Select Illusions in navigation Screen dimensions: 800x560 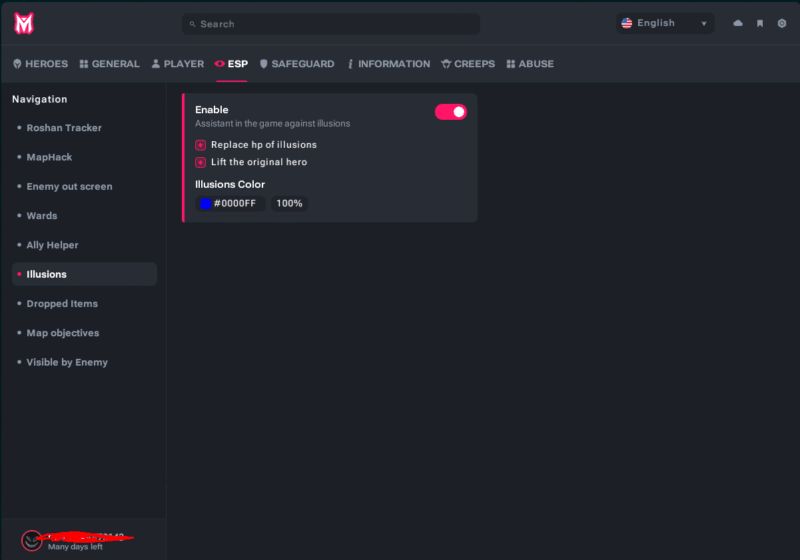point(84,274)
